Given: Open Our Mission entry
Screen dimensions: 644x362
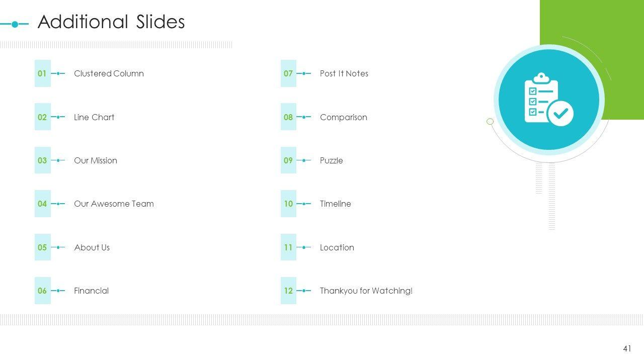Looking at the screenshot, I should [96, 160].
